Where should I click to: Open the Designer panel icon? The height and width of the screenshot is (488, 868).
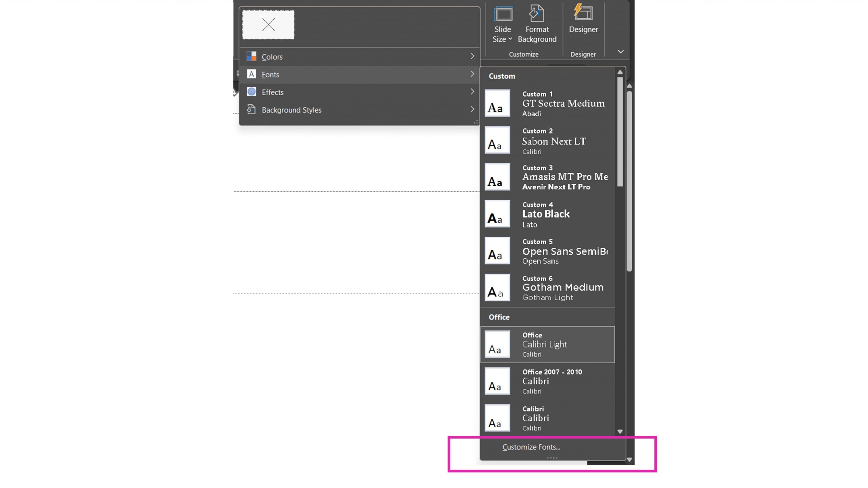583,18
